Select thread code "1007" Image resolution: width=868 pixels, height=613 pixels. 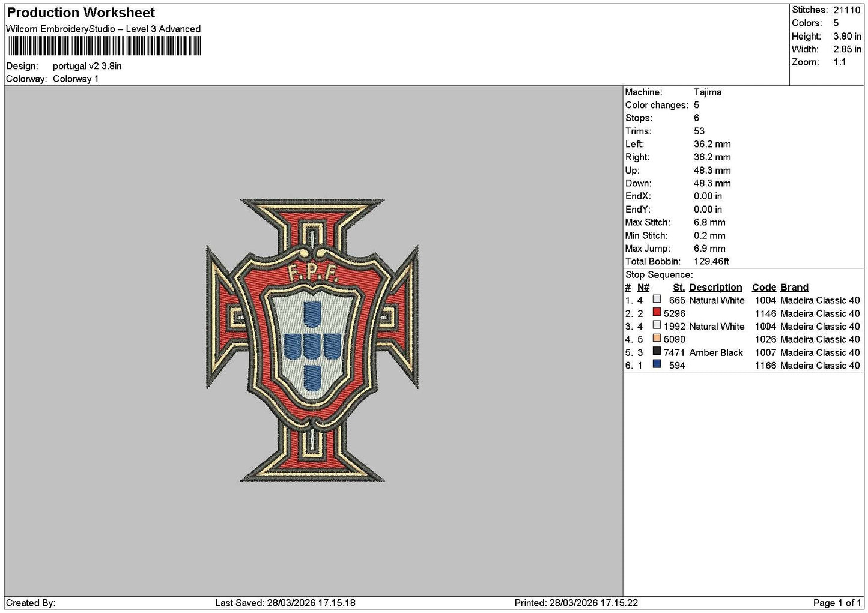765,352
